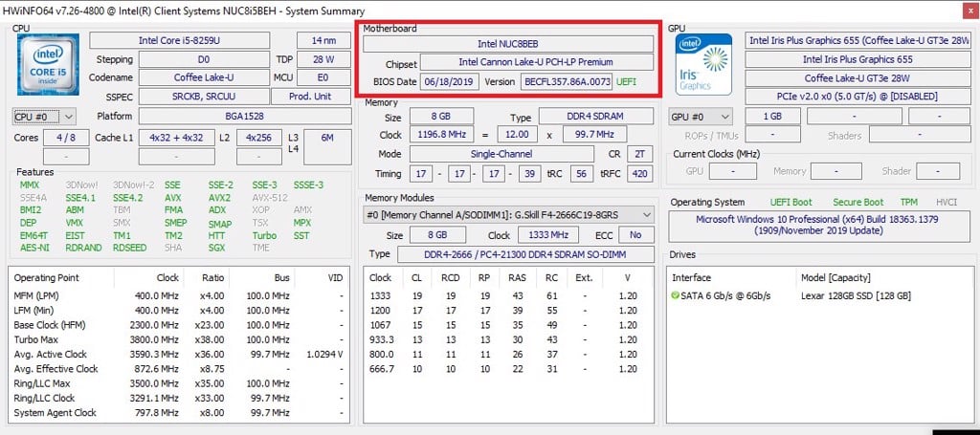Click the BGA1528 platform field
This screenshot has width=980, height=435.
point(245,116)
